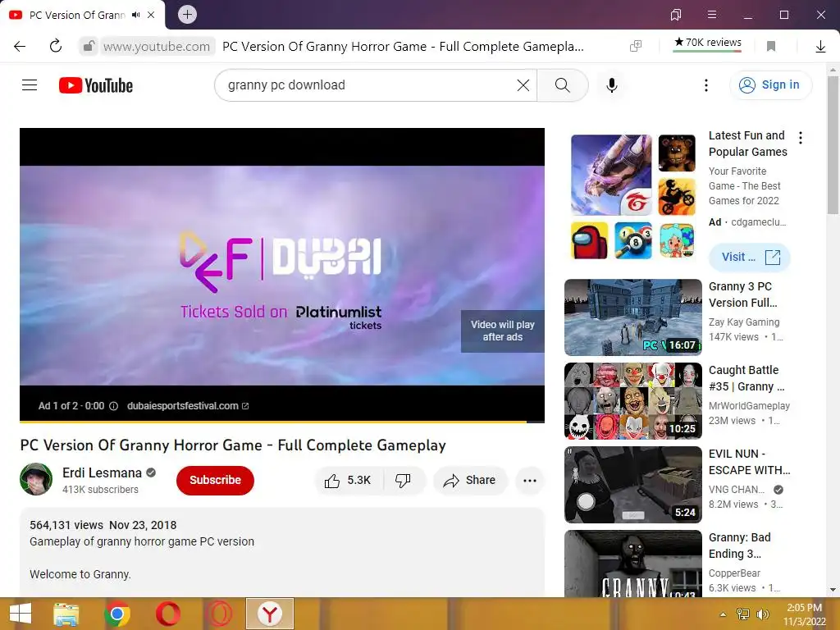Mute the tab via speaker icon
Viewport: 840px width, 630px height.
(x=136, y=15)
